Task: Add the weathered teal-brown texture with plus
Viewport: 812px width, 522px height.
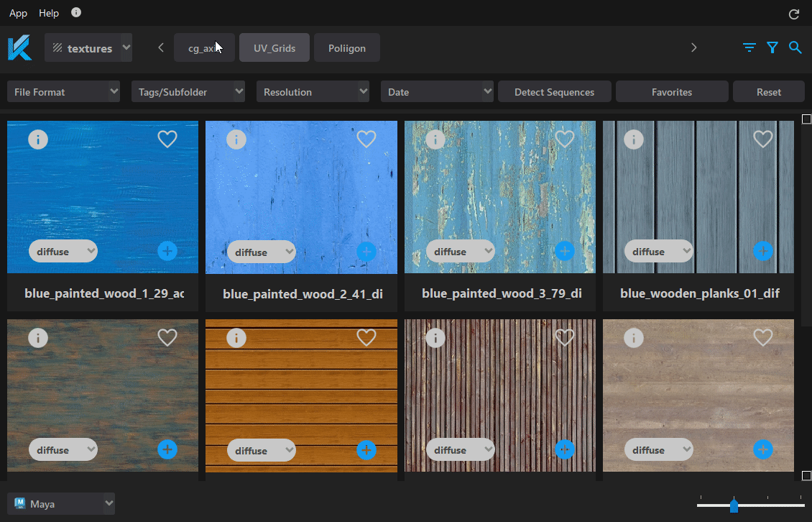Action: (167, 449)
